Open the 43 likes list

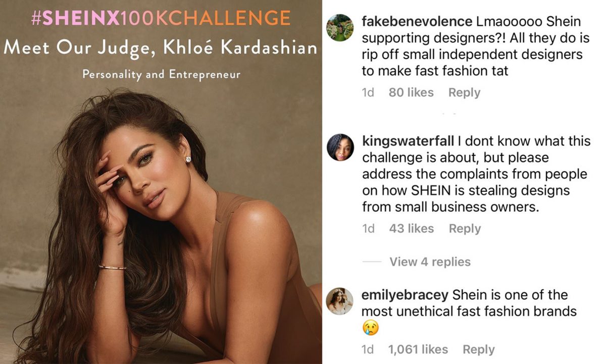click(x=411, y=228)
